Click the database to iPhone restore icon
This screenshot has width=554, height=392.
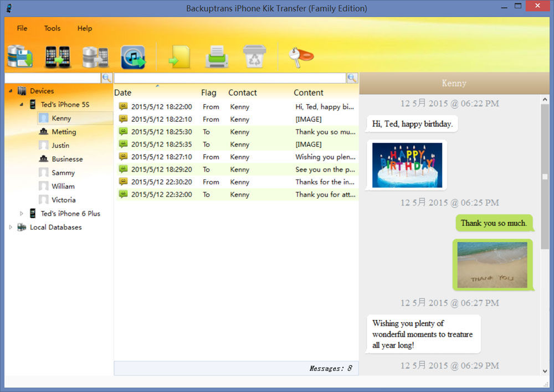95,56
